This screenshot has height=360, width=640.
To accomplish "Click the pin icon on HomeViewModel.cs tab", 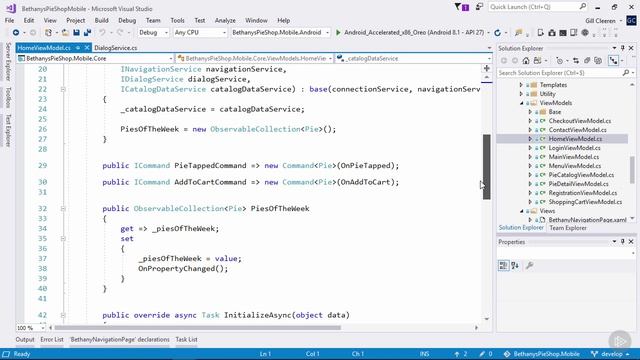I will tap(78, 48).
